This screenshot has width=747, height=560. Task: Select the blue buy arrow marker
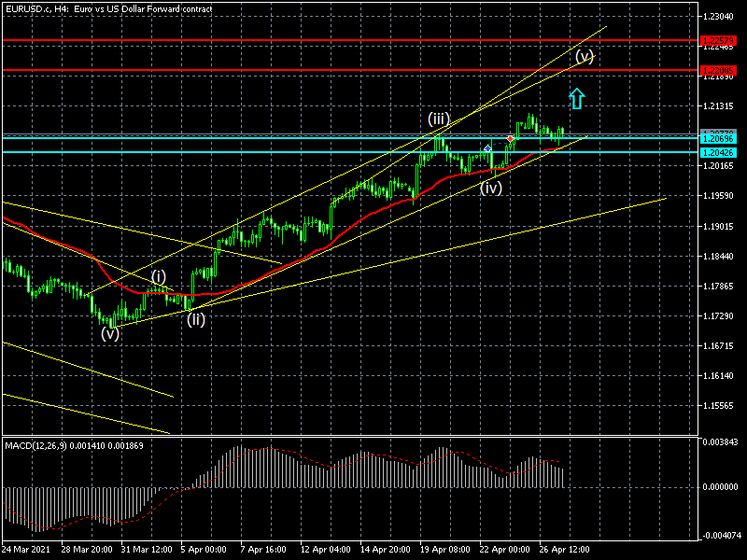click(487, 149)
